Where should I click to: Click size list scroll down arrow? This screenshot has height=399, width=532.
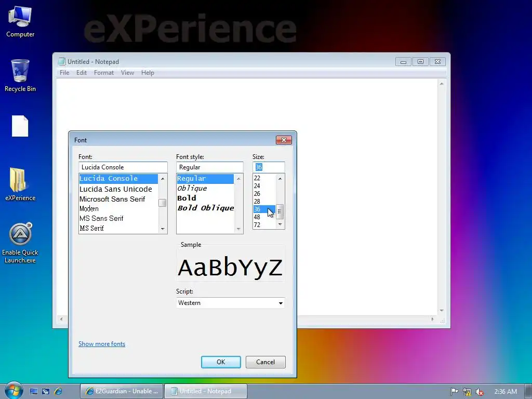pos(280,224)
